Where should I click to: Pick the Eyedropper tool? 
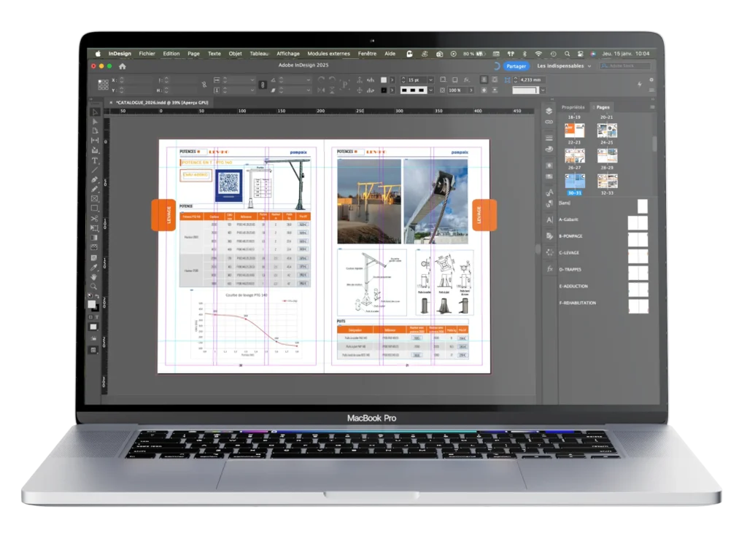95,267
